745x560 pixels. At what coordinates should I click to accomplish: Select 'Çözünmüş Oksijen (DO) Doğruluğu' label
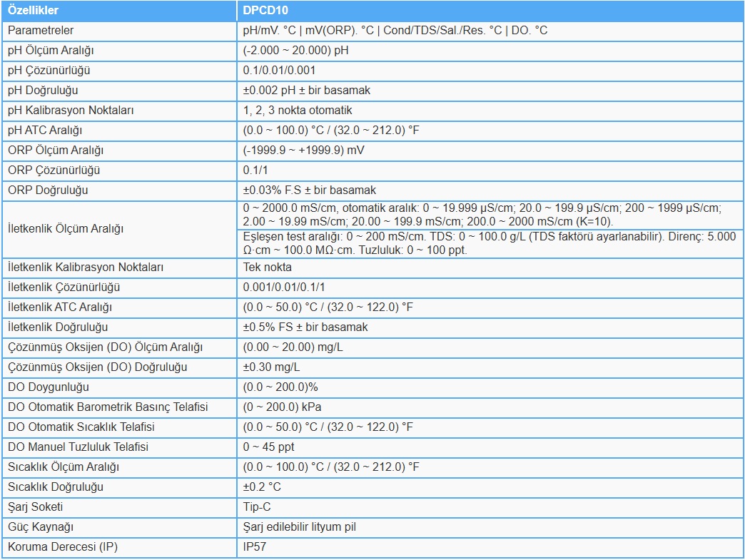(x=97, y=367)
